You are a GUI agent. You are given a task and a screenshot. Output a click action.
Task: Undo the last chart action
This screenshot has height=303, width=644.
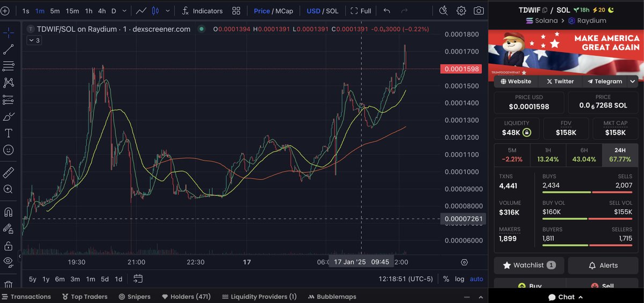tap(387, 11)
